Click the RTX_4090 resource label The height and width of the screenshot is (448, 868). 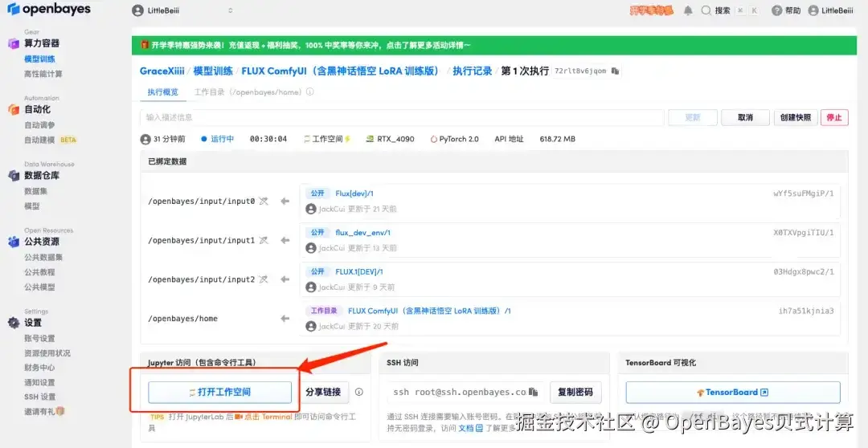[x=391, y=139]
